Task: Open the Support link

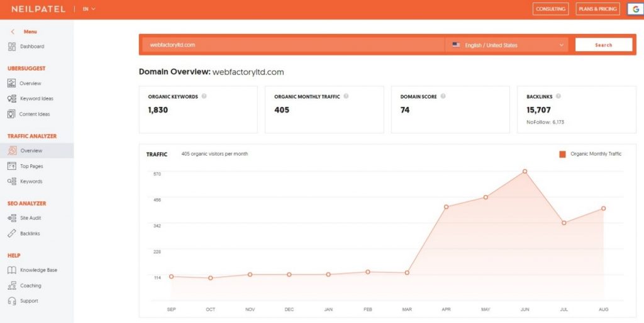Action: (x=29, y=301)
